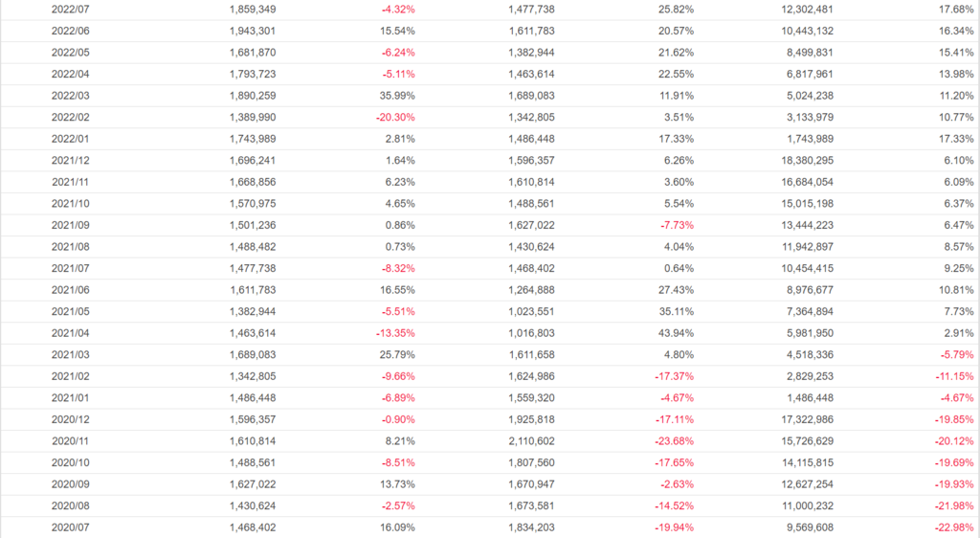Select the 1,943,301 value in the 2022/06 row
Viewport: 980px width, 538px height.
pos(254,31)
